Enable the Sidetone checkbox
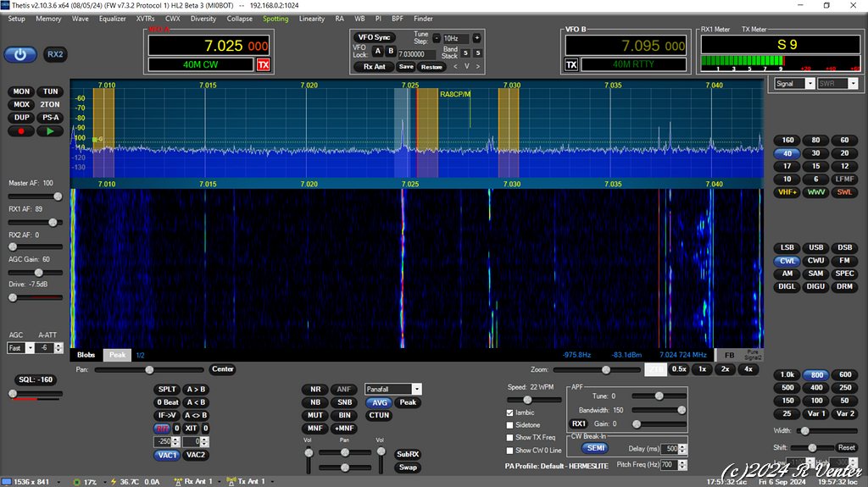This screenshot has height=487, width=868. [x=510, y=425]
